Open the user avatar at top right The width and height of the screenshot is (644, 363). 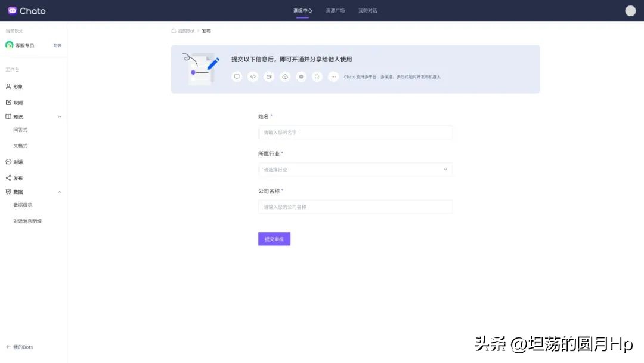tap(630, 10)
